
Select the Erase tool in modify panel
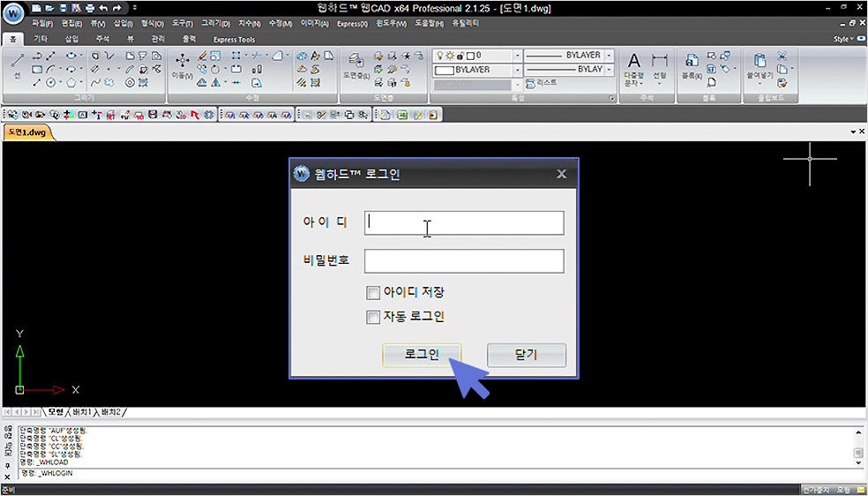tap(201, 56)
